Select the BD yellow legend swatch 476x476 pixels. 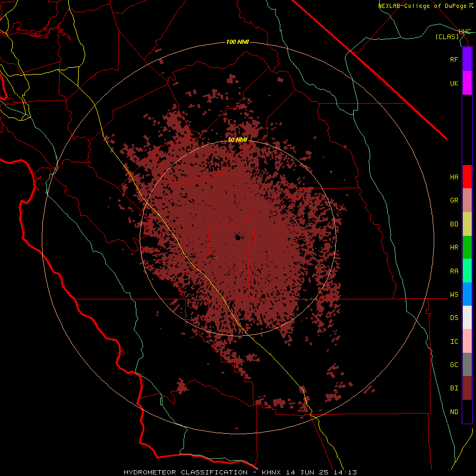pyautogui.click(x=467, y=224)
